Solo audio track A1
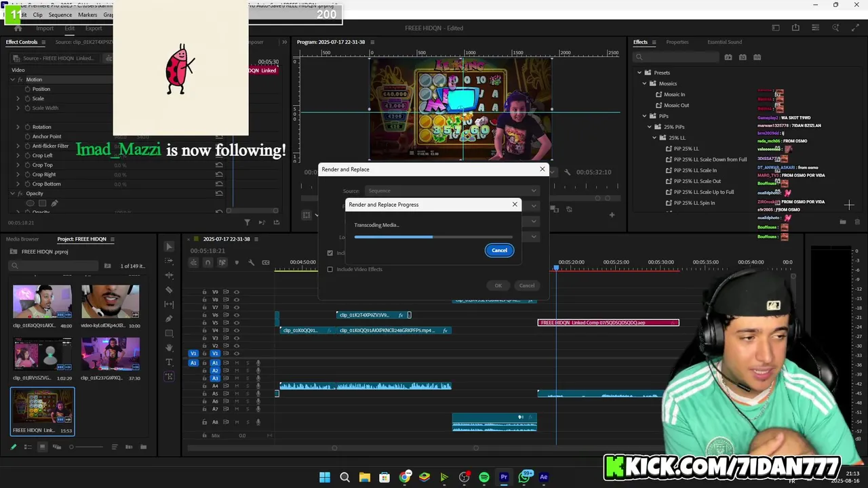Image resolution: width=868 pixels, height=488 pixels. click(248, 363)
